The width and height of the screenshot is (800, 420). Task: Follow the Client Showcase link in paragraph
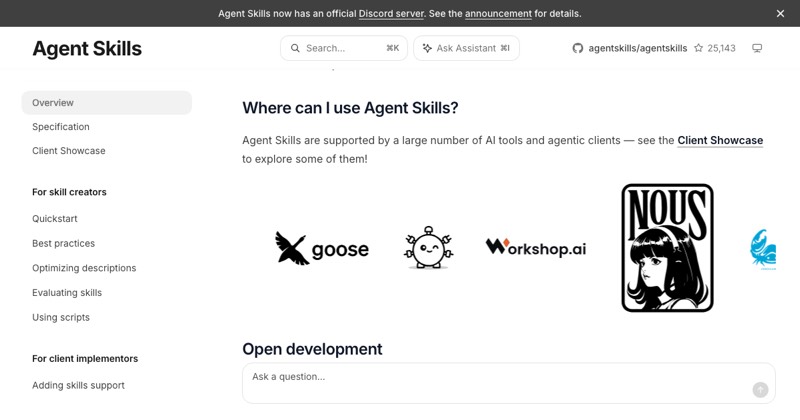coord(720,140)
